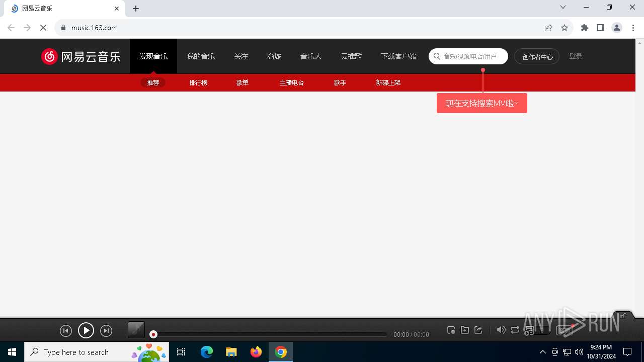This screenshot has height=362, width=644.
Task: Launch Firefox from the taskbar
Action: pyautogui.click(x=256, y=352)
